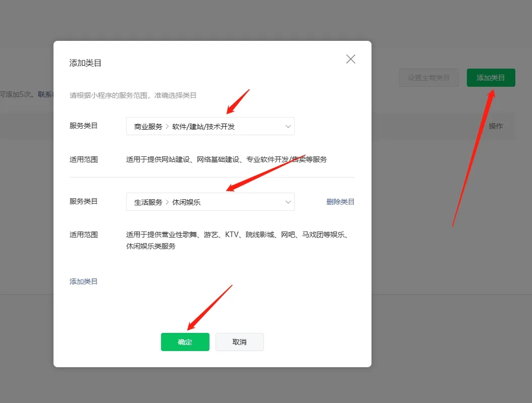Click the 联系 link at left edge
This screenshot has width=532, height=403.
45,94
